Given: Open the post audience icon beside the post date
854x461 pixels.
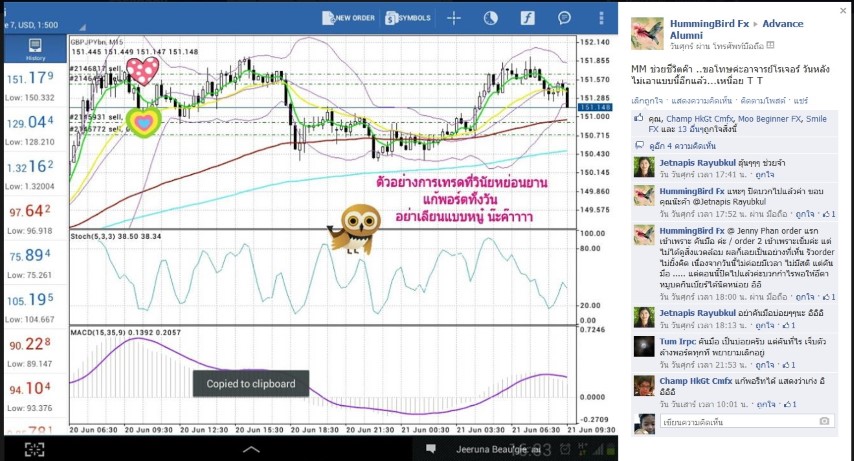Looking at the screenshot, I should tap(770, 46).
